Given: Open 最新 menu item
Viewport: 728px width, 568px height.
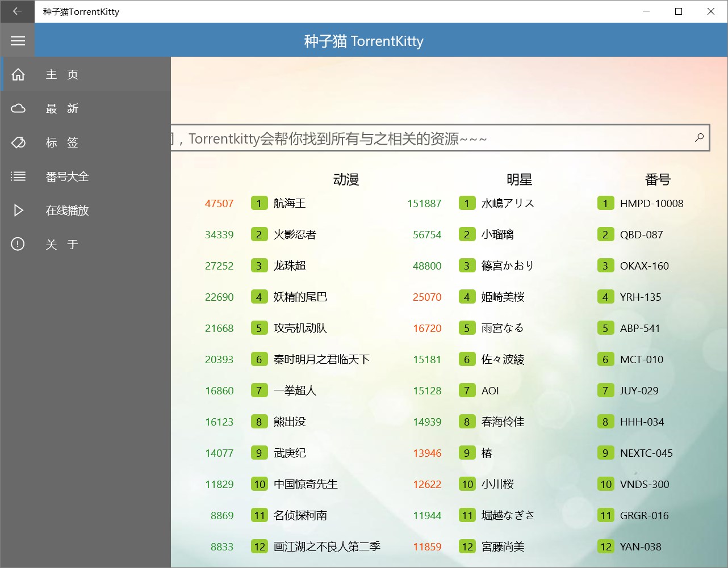Looking at the screenshot, I should click(x=86, y=108).
